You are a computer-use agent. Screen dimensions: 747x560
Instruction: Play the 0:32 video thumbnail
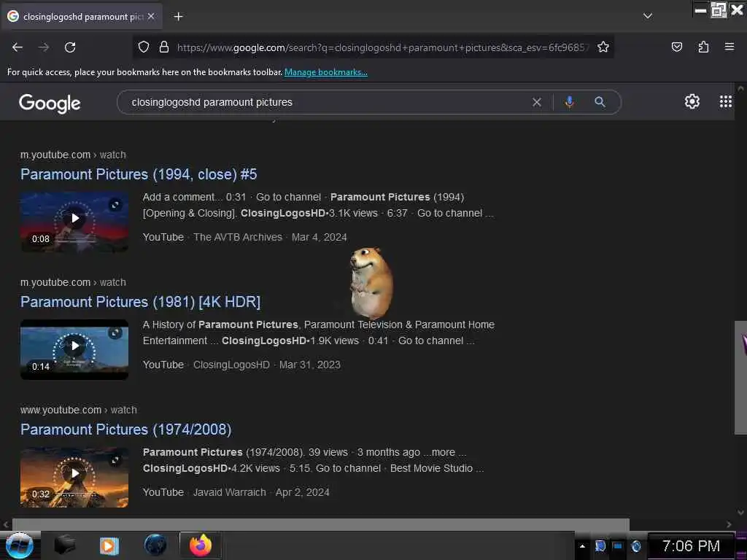[x=74, y=477]
